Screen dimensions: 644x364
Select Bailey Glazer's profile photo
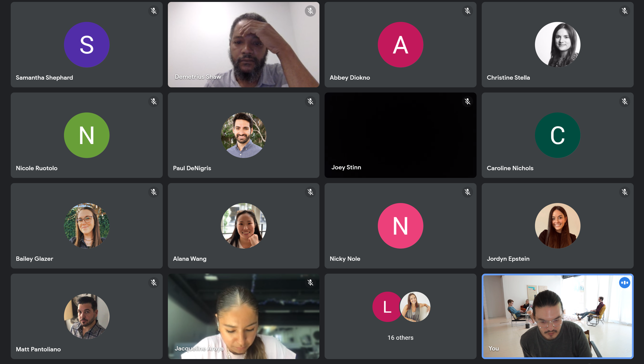pos(87,226)
